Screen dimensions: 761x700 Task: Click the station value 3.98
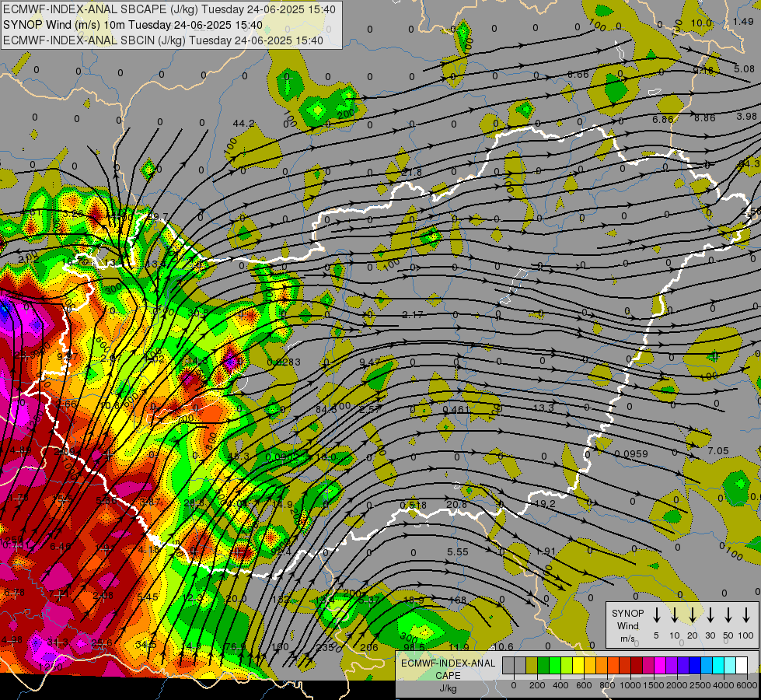coord(746,117)
